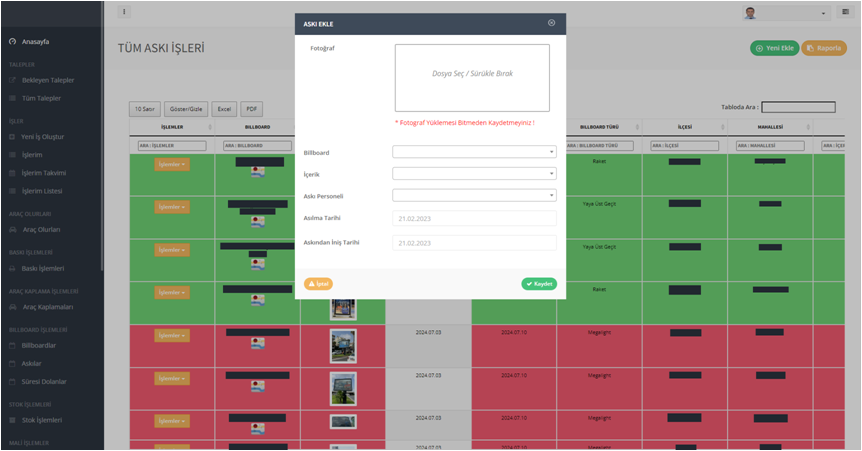Click the Anasayfa dashboard icon in sidebar
Image resolution: width=862 pixels, height=451 pixels.
[x=12, y=41]
